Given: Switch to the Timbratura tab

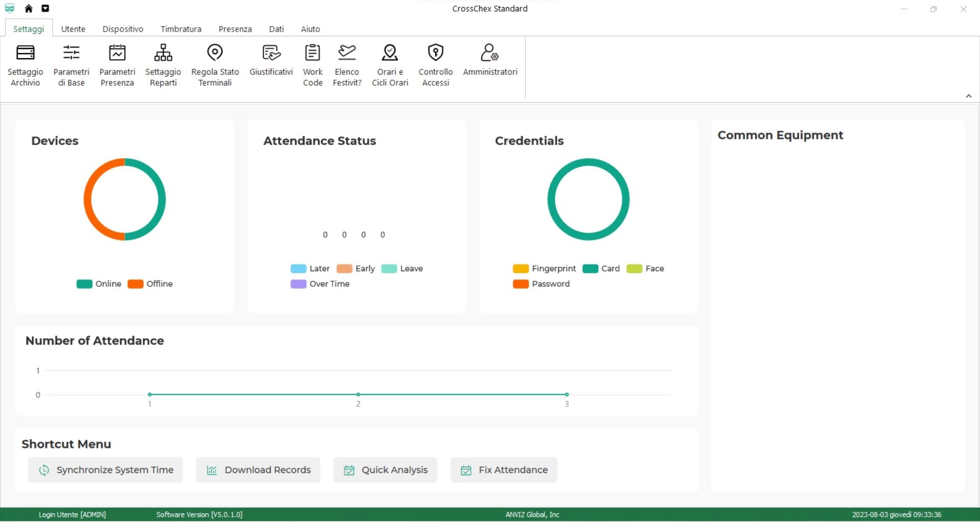Looking at the screenshot, I should 181,29.
